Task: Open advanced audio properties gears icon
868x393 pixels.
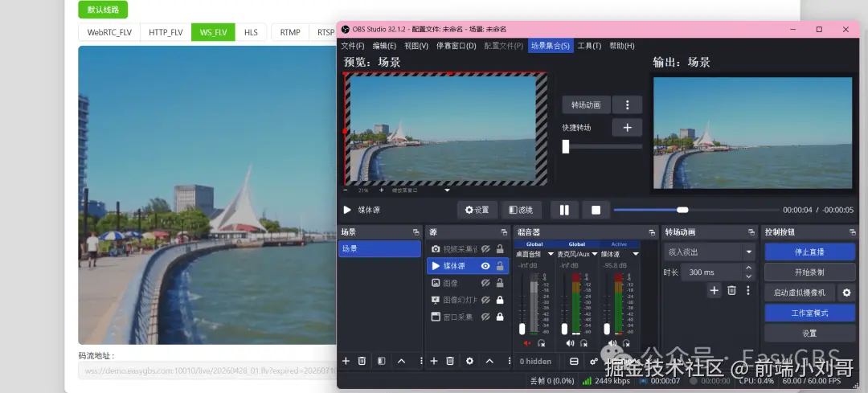Action: point(593,361)
